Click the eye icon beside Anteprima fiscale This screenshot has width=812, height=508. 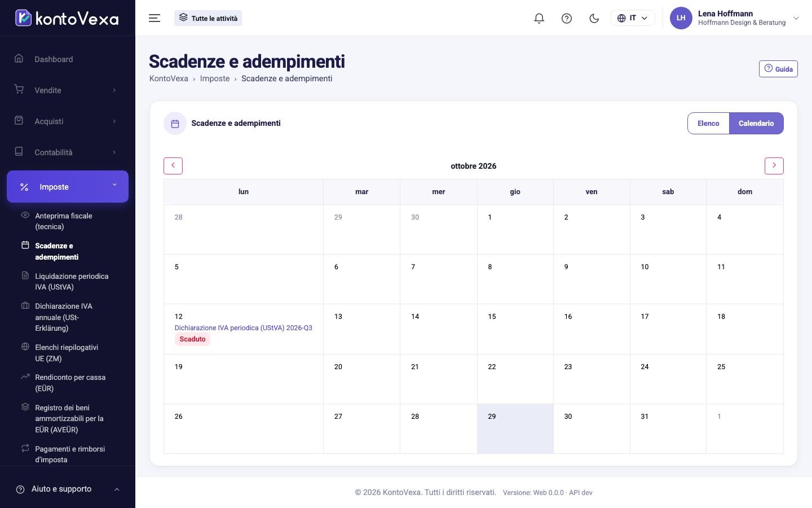pos(25,215)
